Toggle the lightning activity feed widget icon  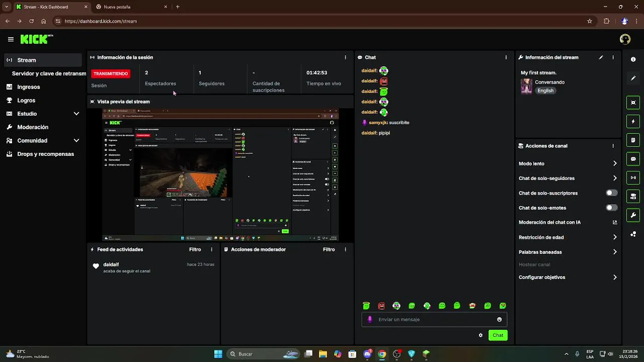tap(633, 121)
